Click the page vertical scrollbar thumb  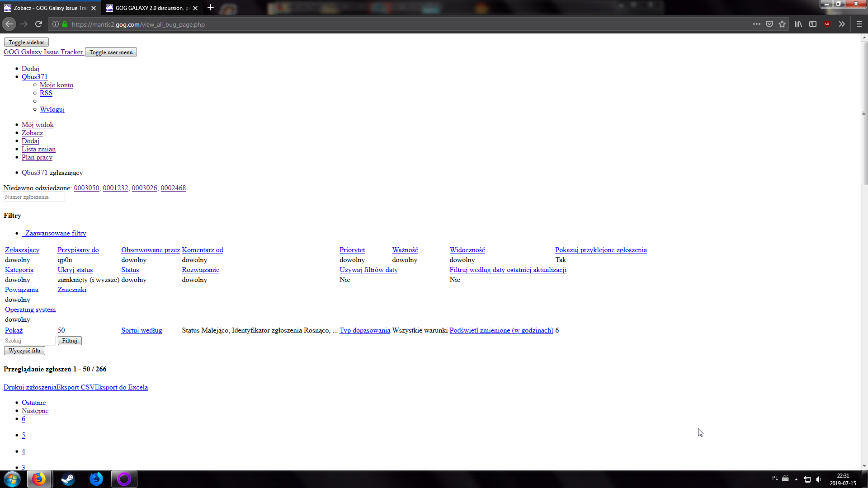coord(864,113)
